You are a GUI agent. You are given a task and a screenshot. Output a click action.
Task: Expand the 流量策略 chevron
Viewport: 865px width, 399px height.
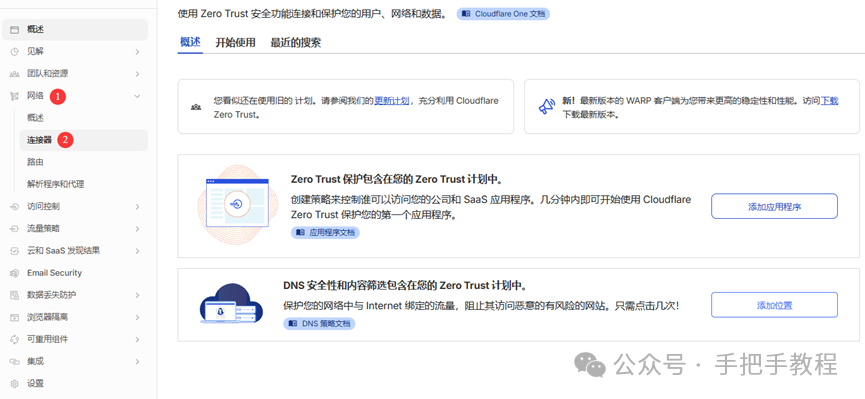pos(137,228)
